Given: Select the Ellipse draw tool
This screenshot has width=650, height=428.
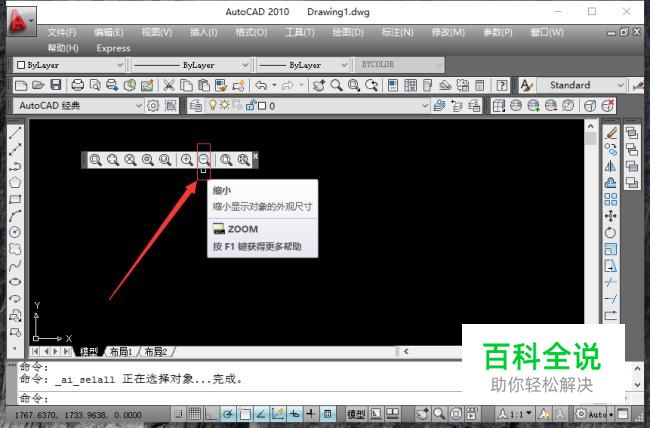Looking at the screenshot, I should click(x=15, y=282).
